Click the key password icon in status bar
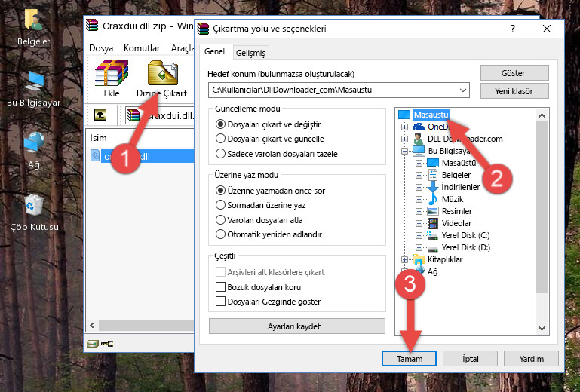 click(107, 344)
